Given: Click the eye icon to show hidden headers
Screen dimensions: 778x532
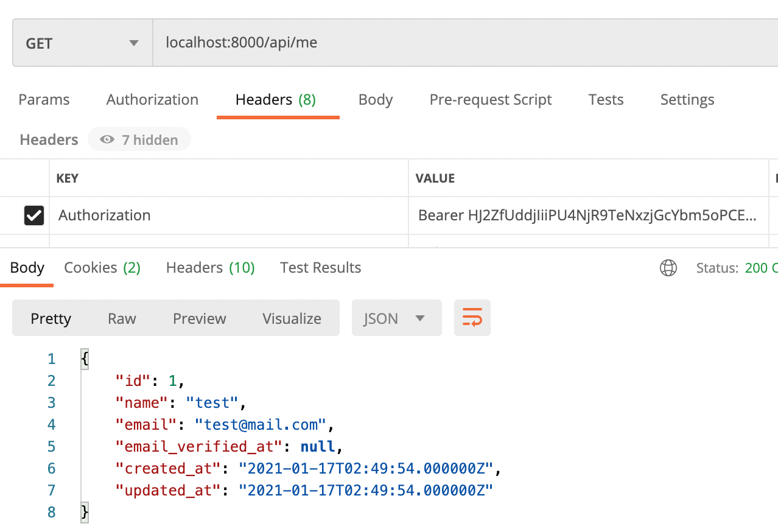Looking at the screenshot, I should 107,139.
